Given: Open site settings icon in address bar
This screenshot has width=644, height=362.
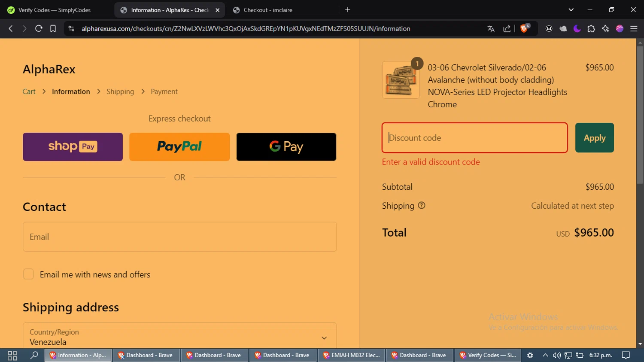Looking at the screenshot, I should click(72, 29).
